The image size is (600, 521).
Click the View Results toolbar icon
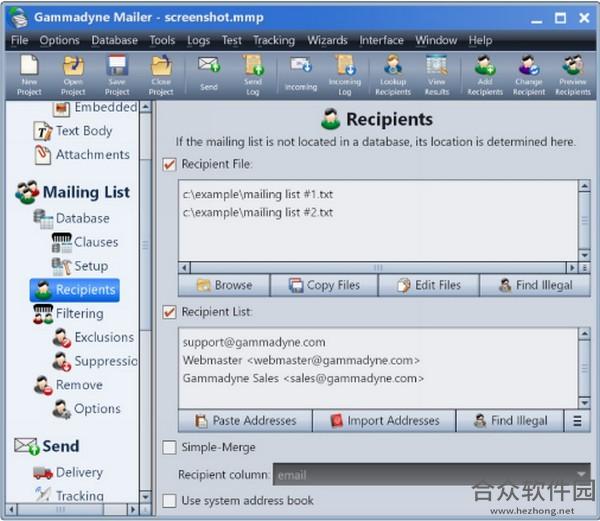437,75
